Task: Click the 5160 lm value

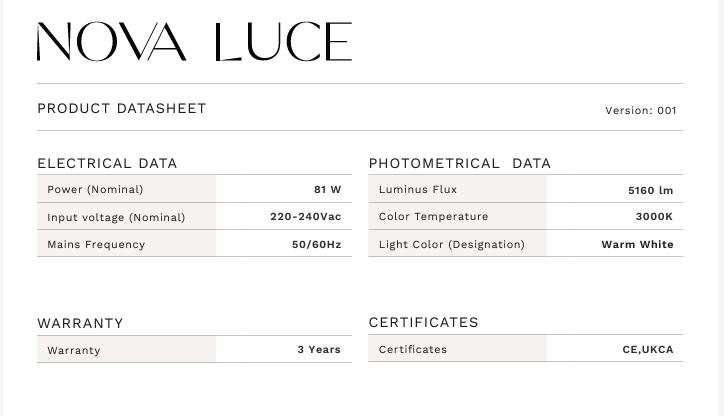Action: (x=650, y=190)
